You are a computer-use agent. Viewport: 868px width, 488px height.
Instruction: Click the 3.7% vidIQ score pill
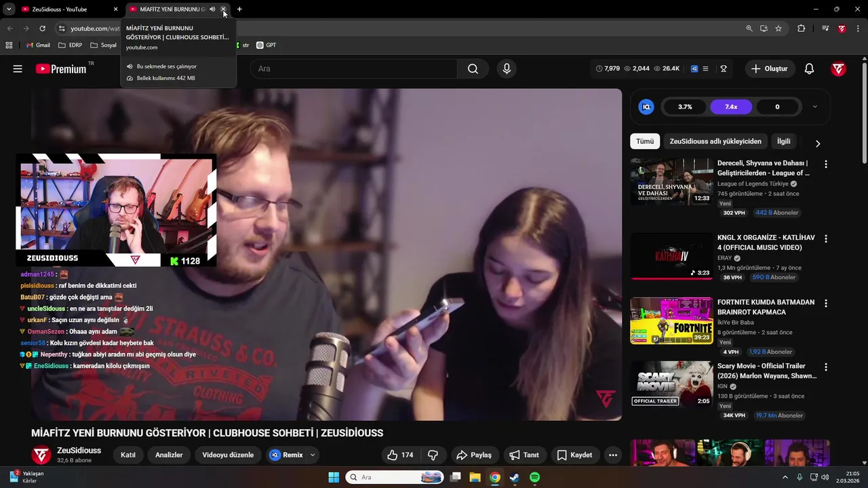coord(685,106)
